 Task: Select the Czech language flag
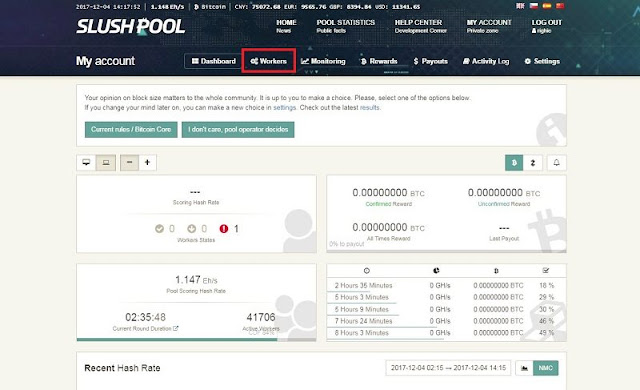click(533, 6)
